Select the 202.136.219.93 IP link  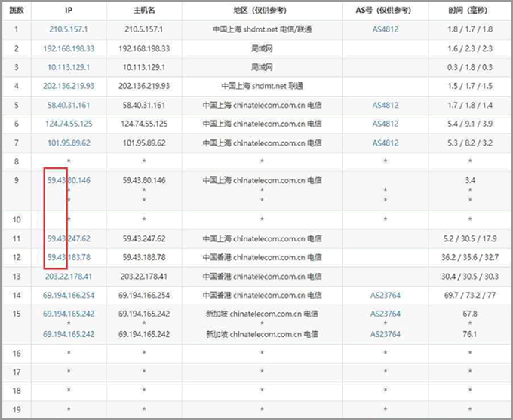(x=69, y=86)
